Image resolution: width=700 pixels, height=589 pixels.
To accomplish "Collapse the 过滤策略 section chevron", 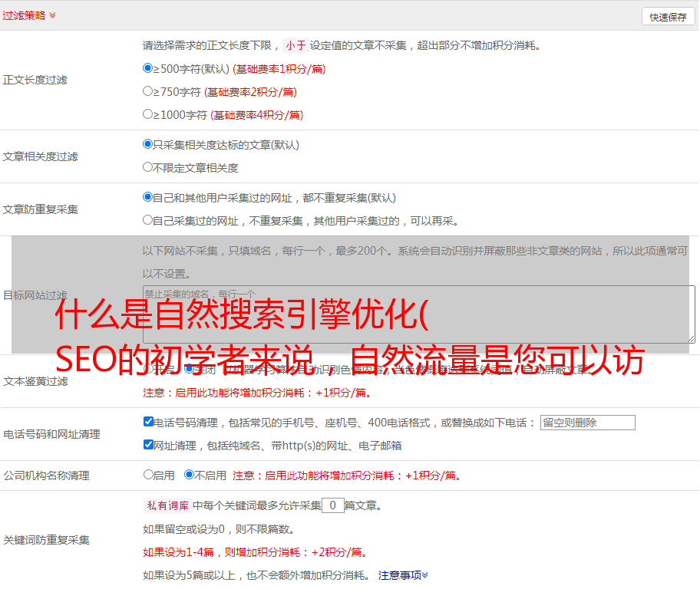I will [x=52, y=15].
